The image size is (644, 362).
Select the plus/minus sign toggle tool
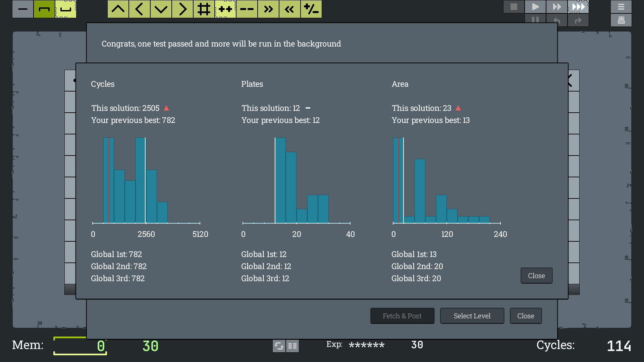click(311, 9)
